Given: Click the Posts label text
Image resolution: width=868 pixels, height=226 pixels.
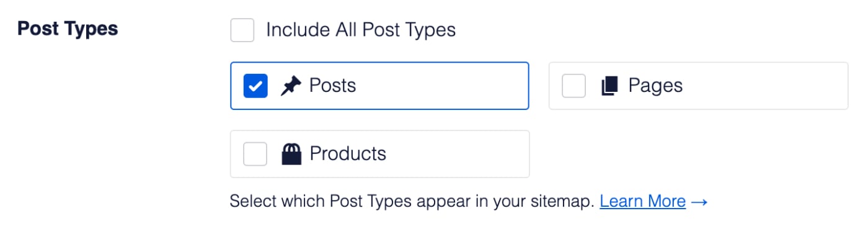Looking at the screenshot, I should pos(333,86).
